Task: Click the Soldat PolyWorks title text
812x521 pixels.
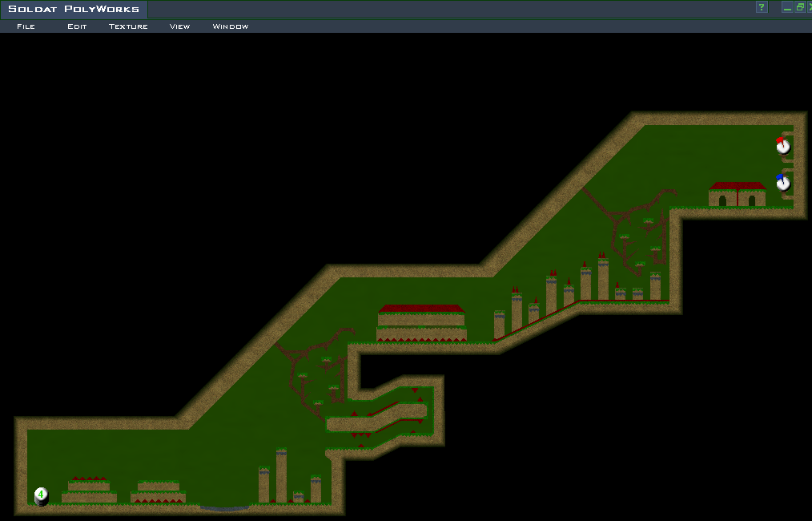Action: pos(74,9)
